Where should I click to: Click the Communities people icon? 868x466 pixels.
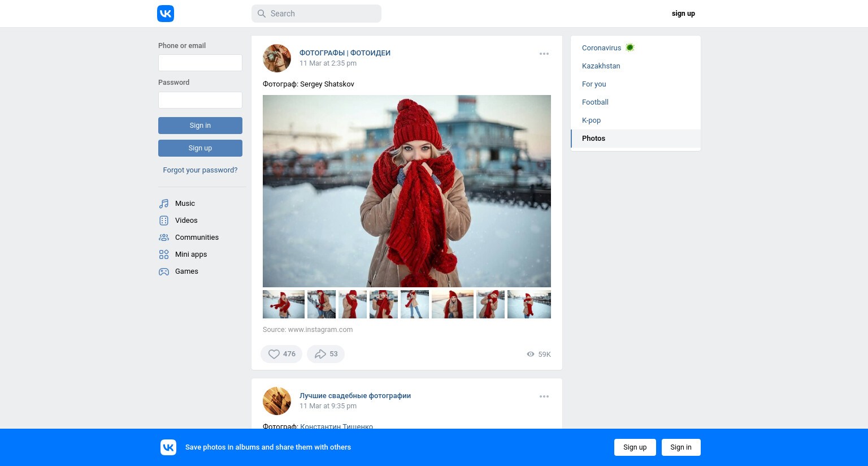164,238
